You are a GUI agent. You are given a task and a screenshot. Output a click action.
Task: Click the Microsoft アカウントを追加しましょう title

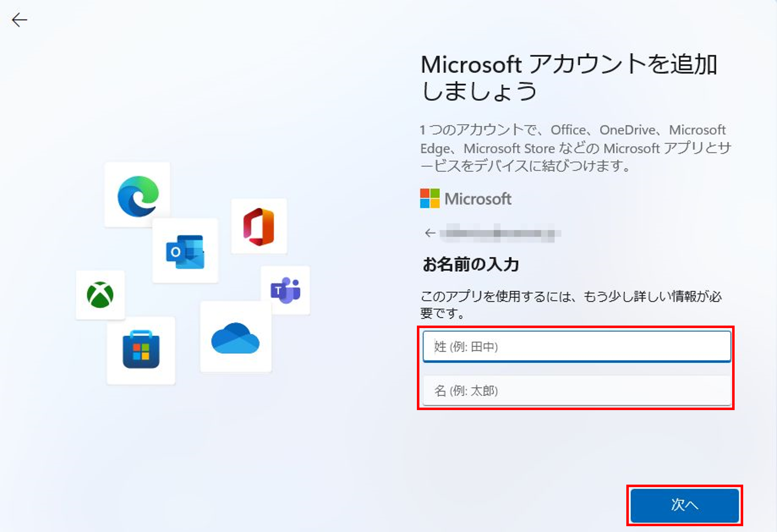[x=569, y=78]
